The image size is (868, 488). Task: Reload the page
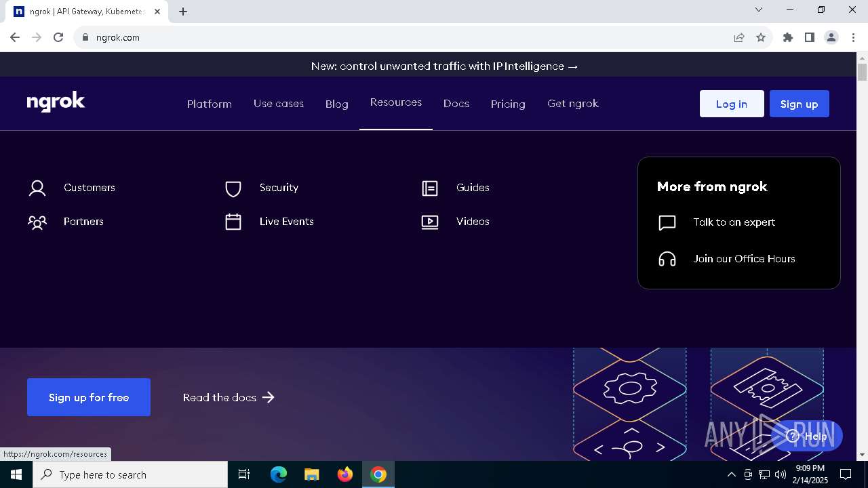click(58, 37)
